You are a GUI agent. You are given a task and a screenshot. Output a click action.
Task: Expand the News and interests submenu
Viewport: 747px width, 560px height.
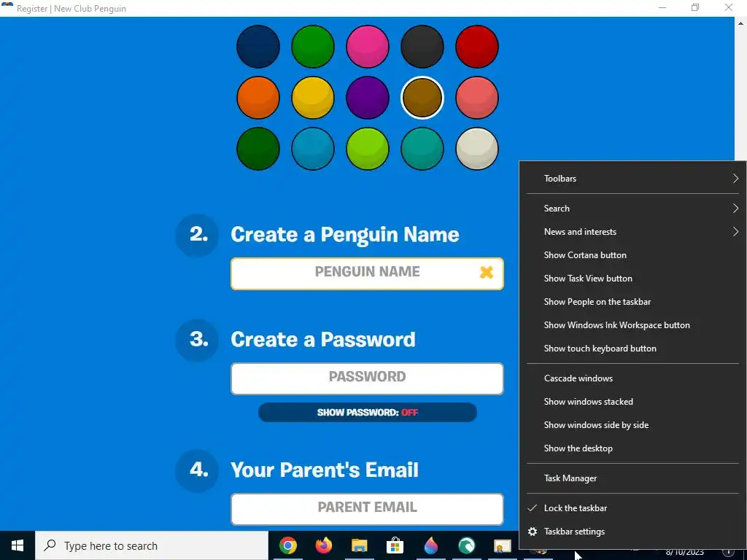pyautogui.click(x=632, y=232)
